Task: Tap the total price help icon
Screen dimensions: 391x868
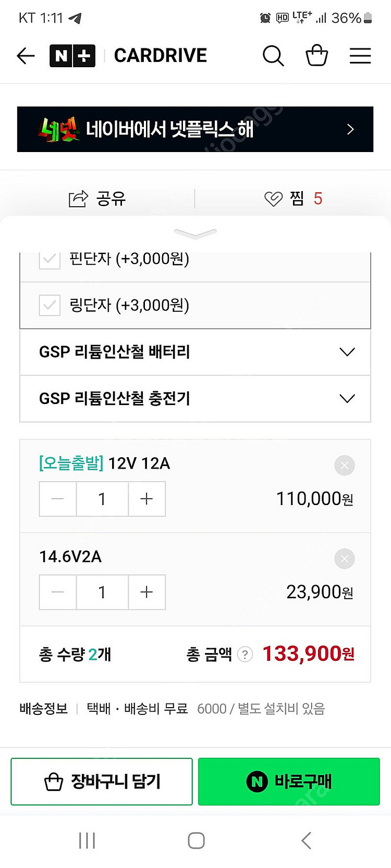Action: click(x=245, y=654)
